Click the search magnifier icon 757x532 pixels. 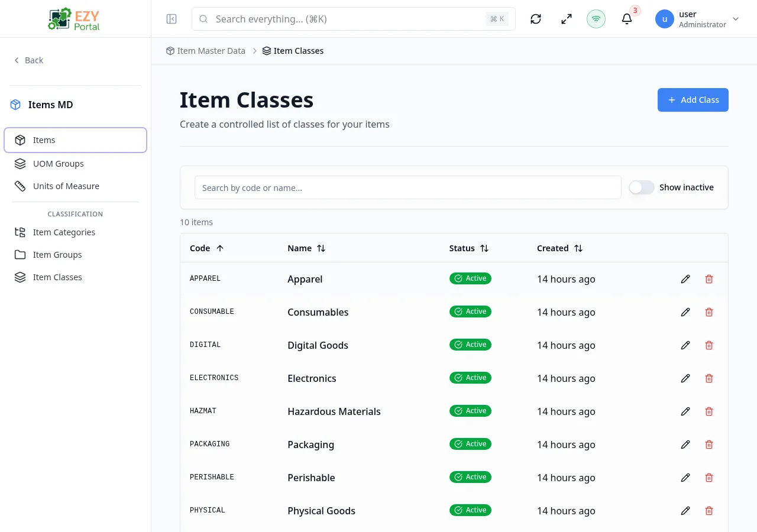203,19
